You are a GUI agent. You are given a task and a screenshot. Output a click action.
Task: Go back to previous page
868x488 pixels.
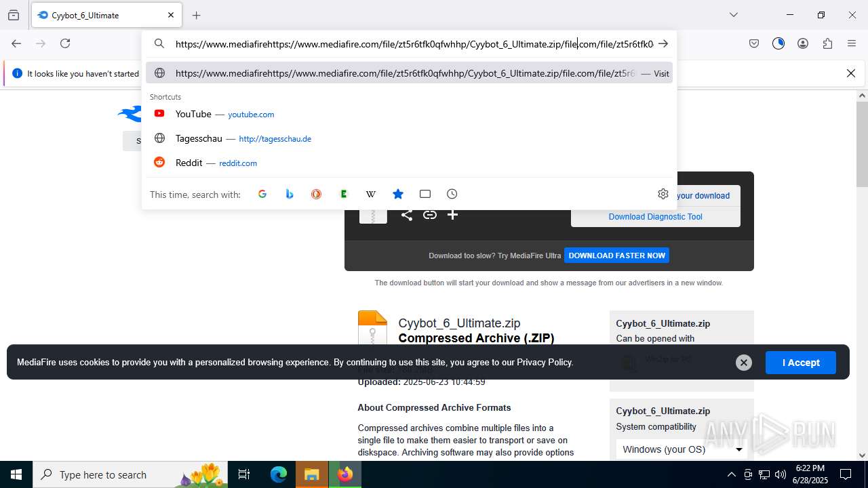(16, 43)
